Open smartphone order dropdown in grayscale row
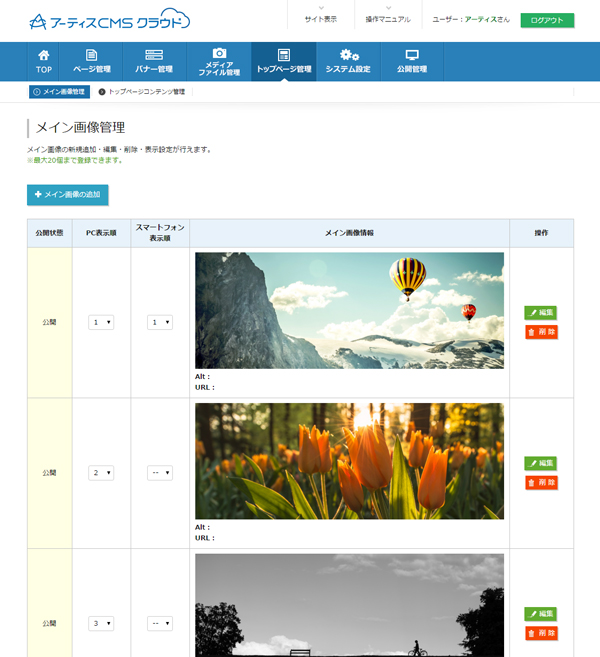 (x=160, y=623)
